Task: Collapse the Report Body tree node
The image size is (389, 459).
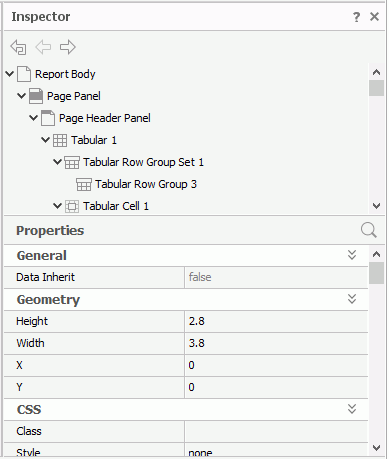Action: click(x=10, y=74)
